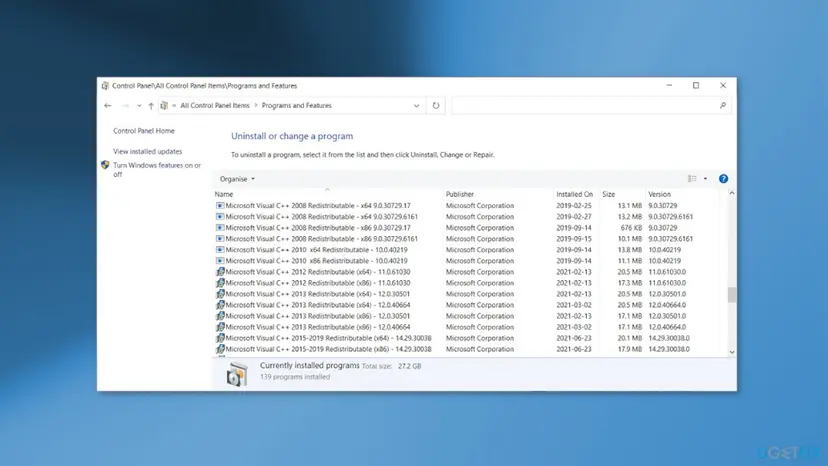Image resolution: width=828 pixels, height=466 pixels.
Task: Click the Control Panel icon in address bar
Action: tap(164, 106)
